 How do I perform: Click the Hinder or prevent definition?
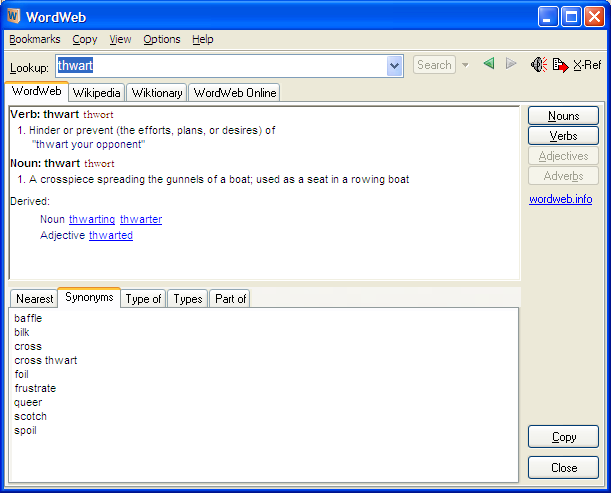[x=152, y=130]
